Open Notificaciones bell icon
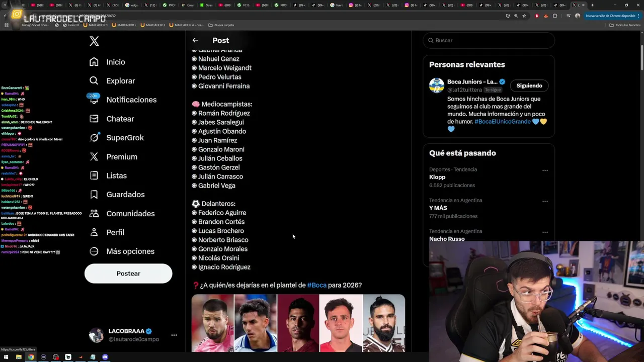Viewport: 644px width, 362px height. tap(94, 100)
